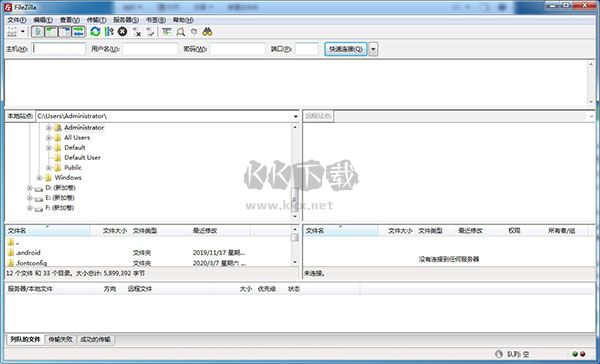The width and height of the screenshot is (600, 364).
Task: Click the Disconnect from server icon
Action: click(137, 32)
